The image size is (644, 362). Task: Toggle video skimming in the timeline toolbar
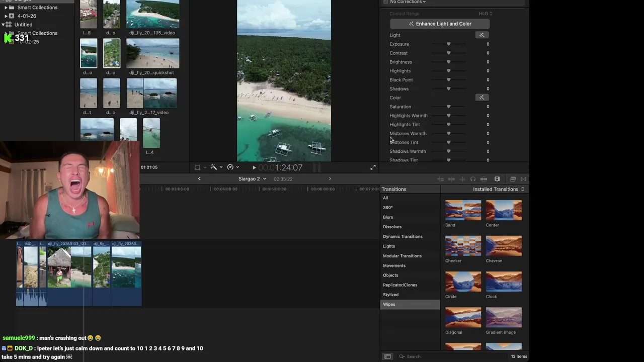tap(451, 179)
